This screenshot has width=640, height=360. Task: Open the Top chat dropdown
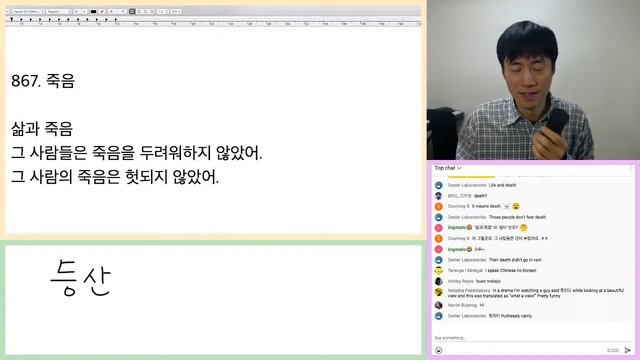click(448, 168)
